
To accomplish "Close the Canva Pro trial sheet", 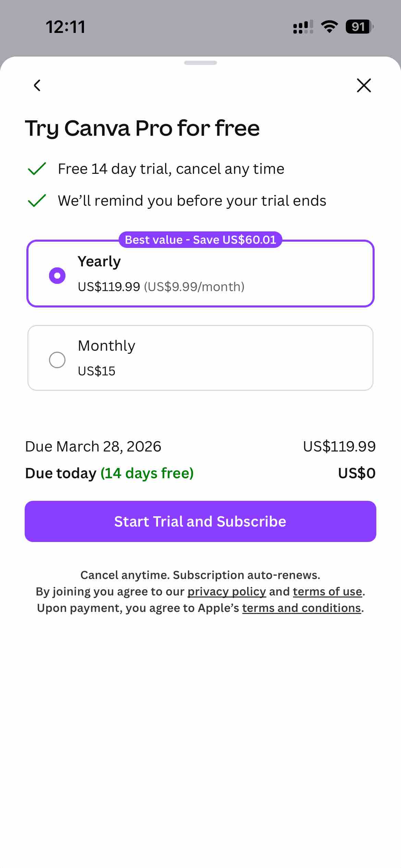I will pyautogui.click(x=364, y=85).
